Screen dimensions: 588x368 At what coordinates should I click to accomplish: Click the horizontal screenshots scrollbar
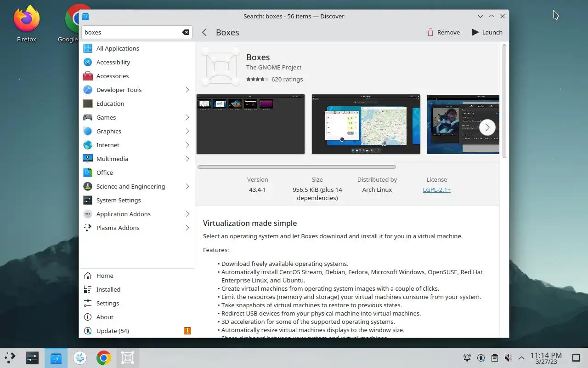click(297, 167)
